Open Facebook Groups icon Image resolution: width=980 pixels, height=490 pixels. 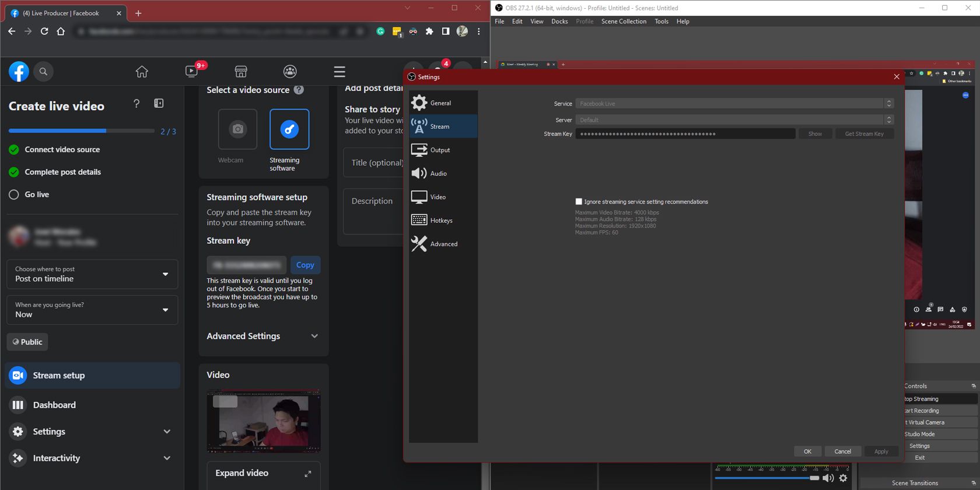tap(290, 72)
